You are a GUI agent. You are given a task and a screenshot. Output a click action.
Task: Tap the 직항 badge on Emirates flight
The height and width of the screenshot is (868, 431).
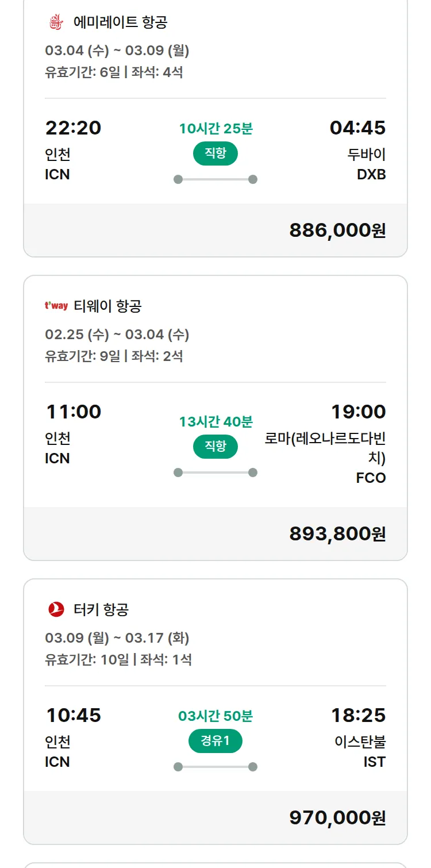pyautogui.click(x=215, y=153)
